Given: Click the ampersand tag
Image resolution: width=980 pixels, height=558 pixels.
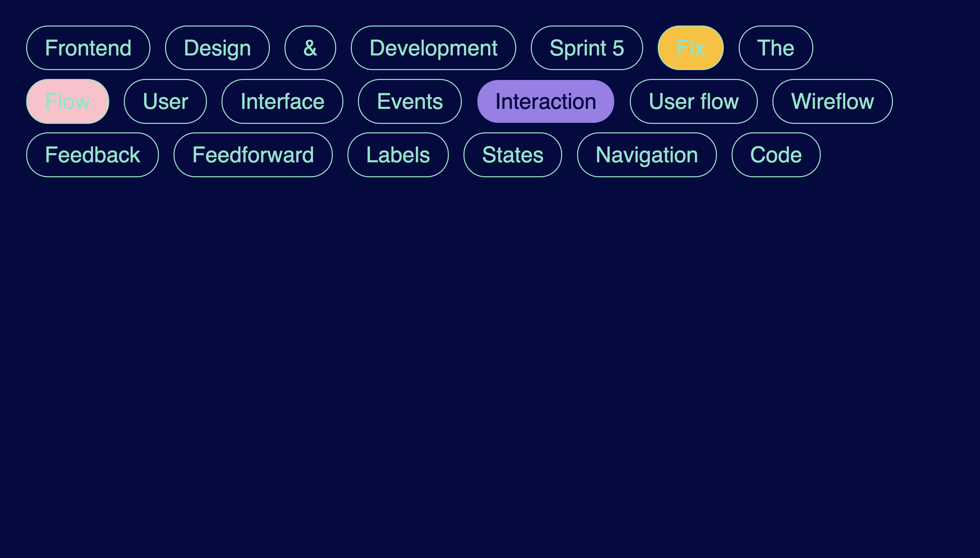Looking at the screenshot, I should coord(310,48).
